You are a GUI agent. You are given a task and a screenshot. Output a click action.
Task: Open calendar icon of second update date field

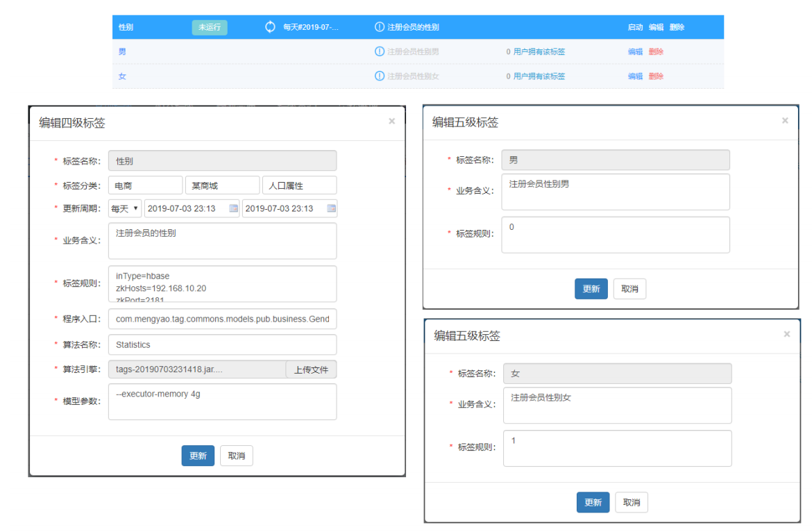pos(332,208)
